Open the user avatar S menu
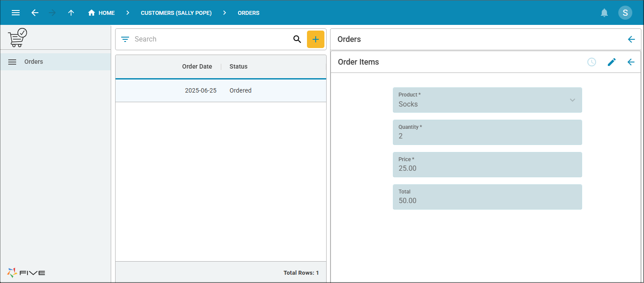This screenshot has height=283, width=644. [x=625, y=13]
